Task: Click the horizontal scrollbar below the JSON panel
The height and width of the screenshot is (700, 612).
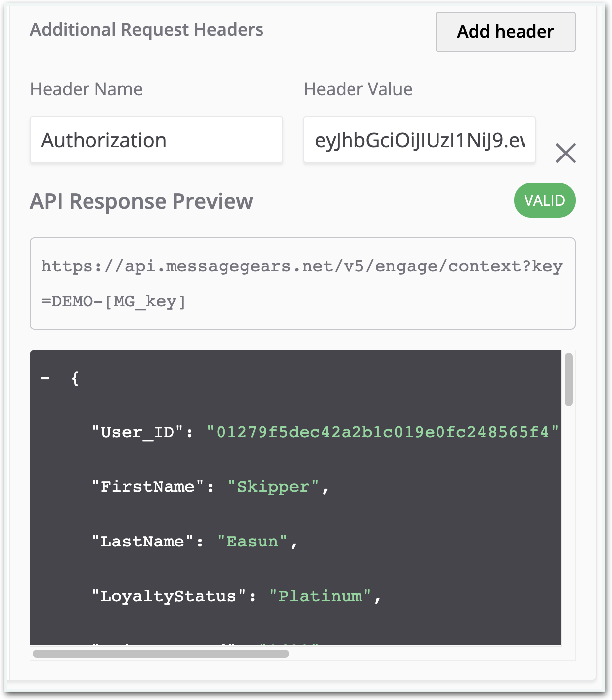Action: [x=162, y=654]
